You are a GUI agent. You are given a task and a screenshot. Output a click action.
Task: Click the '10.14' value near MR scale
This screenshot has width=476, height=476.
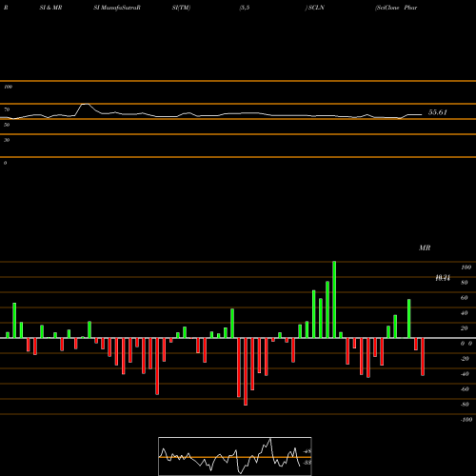(x=443, y=278)
